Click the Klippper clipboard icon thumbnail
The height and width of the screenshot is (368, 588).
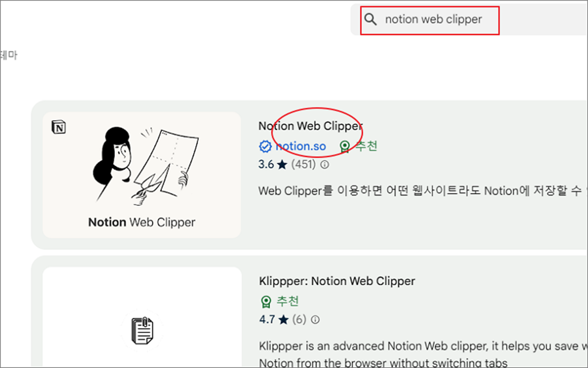pyautogui.click(x=142, y=330)
